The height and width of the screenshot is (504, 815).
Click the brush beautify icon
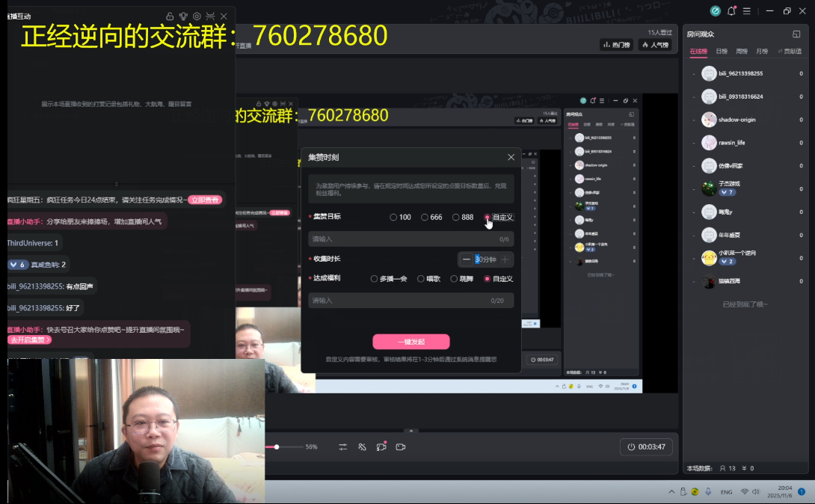pos(362,446)
